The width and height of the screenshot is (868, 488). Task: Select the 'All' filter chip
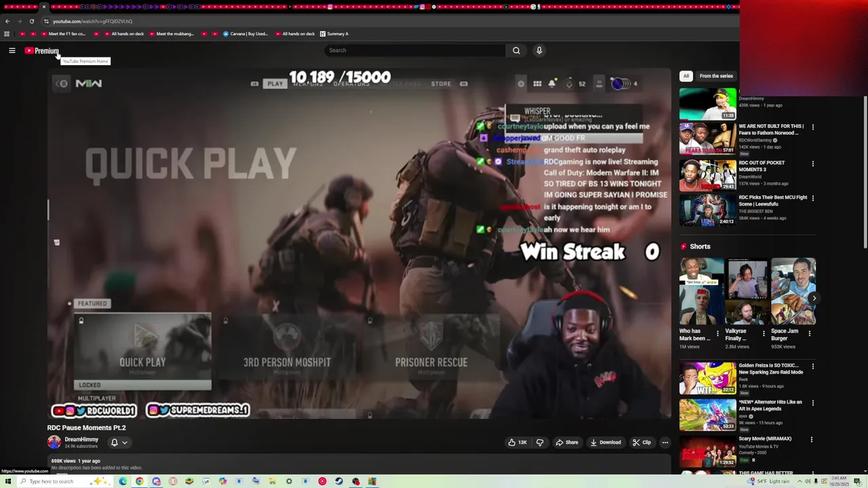(x=686, y=76)
